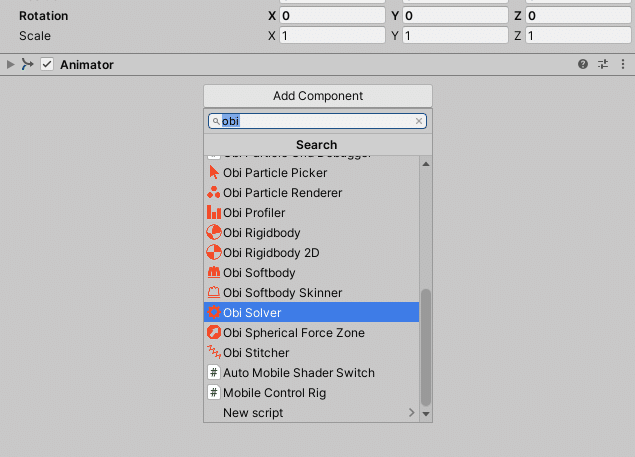Select Obi Solver from the list
Image resolution: width=635 pixels, height=457 pixels.
click(x=310, y=313)
